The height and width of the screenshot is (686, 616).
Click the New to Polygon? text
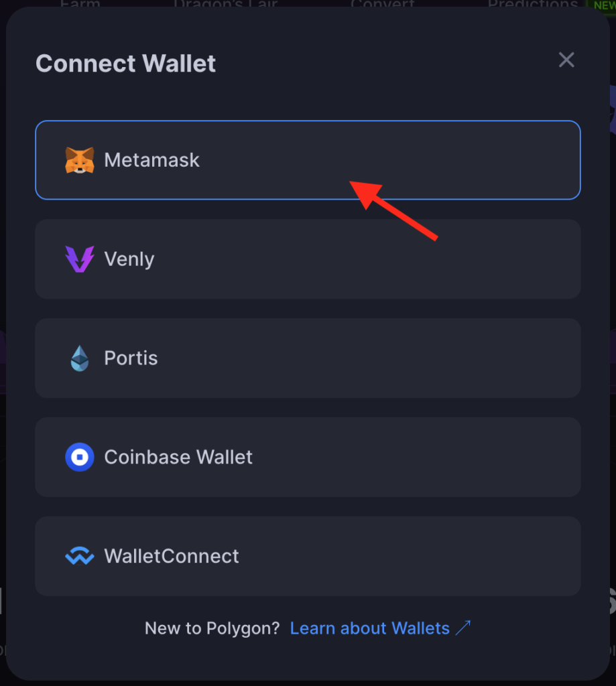(x=212, y=628)
